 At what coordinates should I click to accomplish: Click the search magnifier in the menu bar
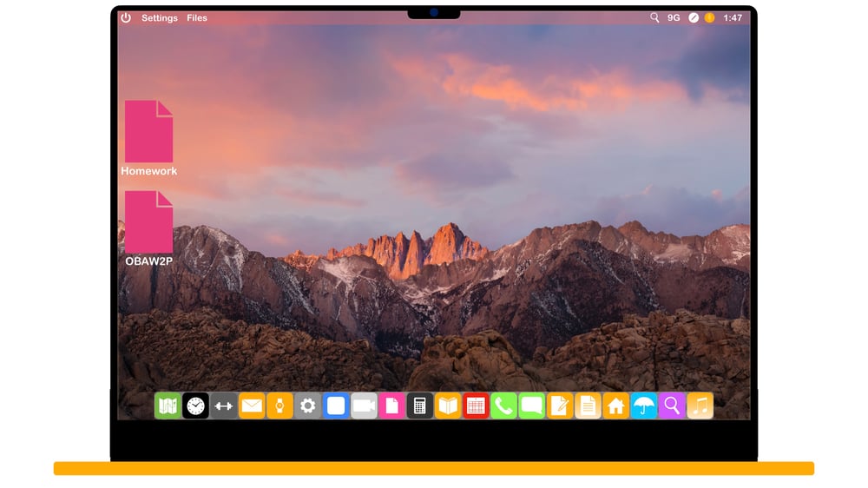(x=654, y=17)
